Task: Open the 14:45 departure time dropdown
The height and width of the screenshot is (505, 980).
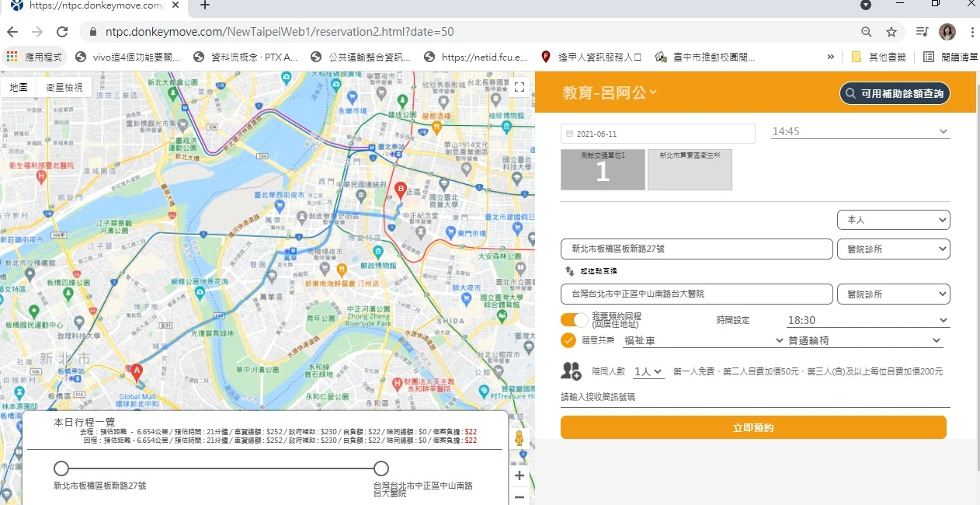Action: pos(860,132)
